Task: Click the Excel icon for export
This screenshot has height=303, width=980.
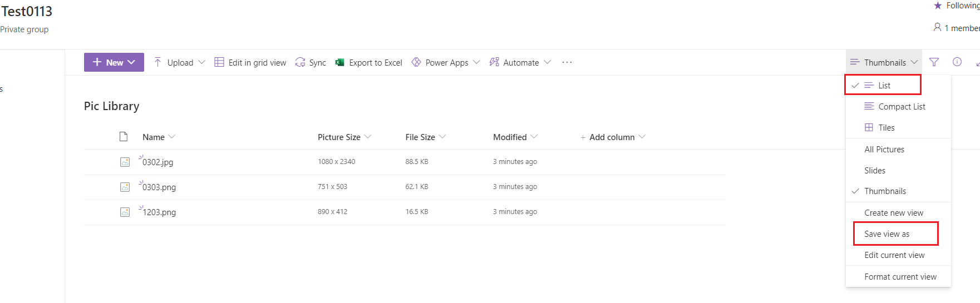Action: [x=339, y=62]
